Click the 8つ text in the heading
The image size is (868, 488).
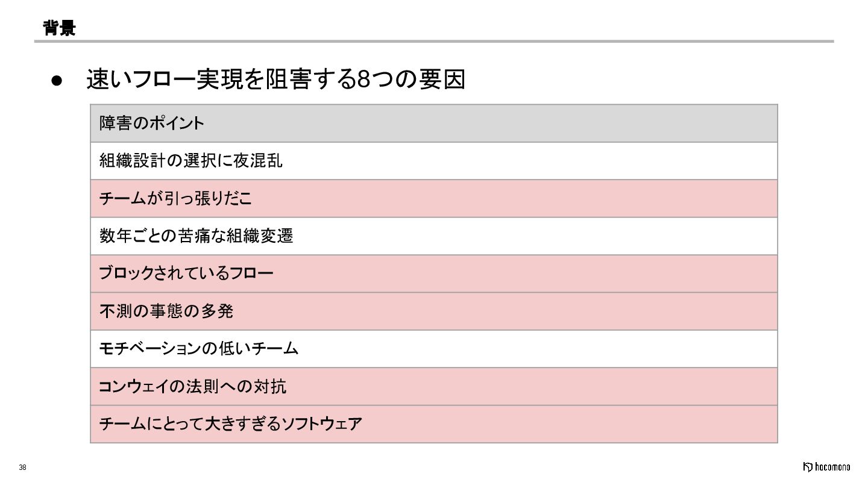(x=369, y=80)
